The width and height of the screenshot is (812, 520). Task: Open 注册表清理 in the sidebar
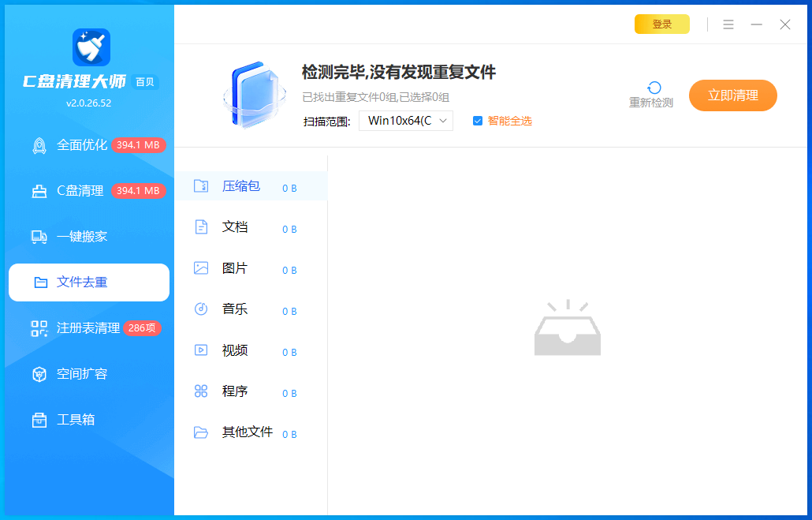[88, 328]
